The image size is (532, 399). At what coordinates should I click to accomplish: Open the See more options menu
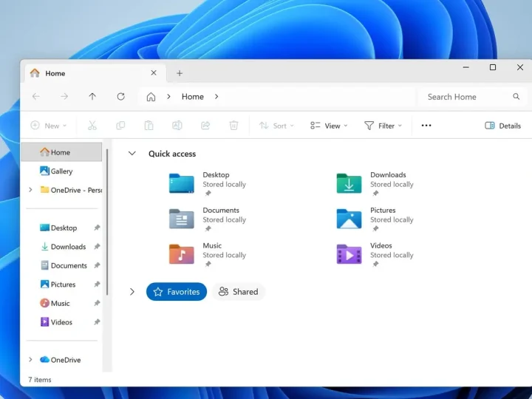[x=426, y=126]
